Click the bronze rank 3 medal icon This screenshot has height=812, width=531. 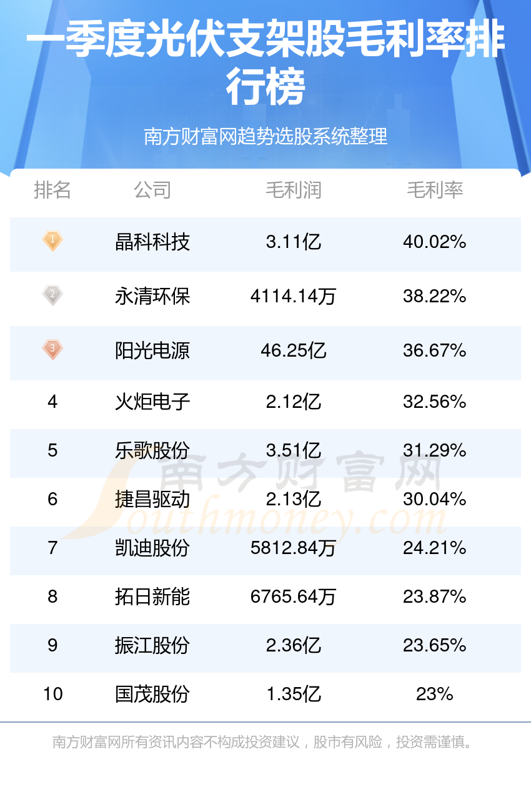pyautogui.click(x=52, y=349)
